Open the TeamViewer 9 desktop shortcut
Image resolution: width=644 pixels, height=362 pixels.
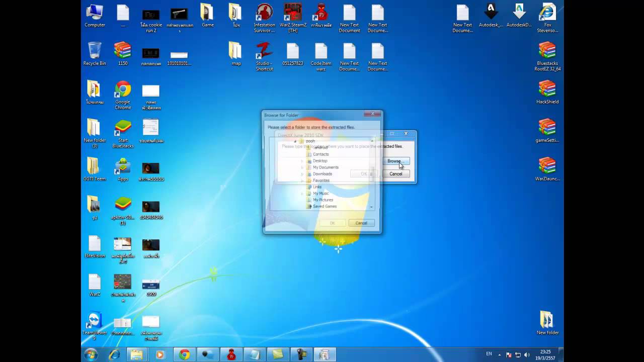click(95, 326)
